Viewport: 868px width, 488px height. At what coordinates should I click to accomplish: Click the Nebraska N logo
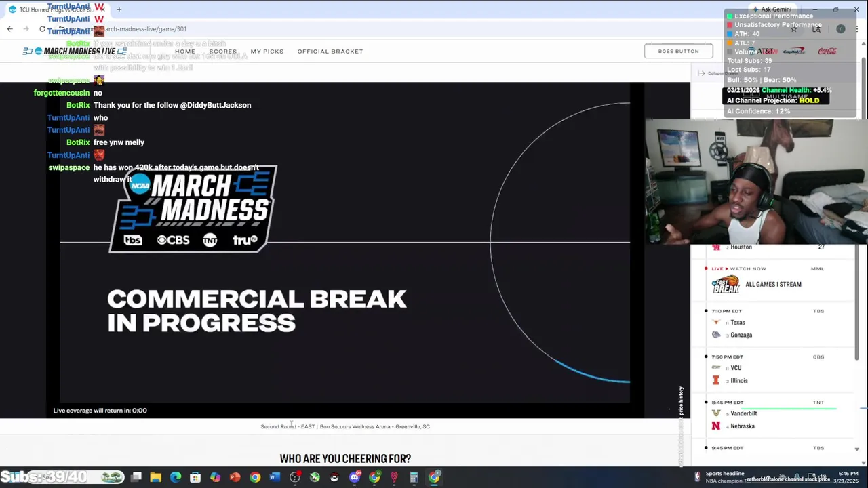coord(715,426)
